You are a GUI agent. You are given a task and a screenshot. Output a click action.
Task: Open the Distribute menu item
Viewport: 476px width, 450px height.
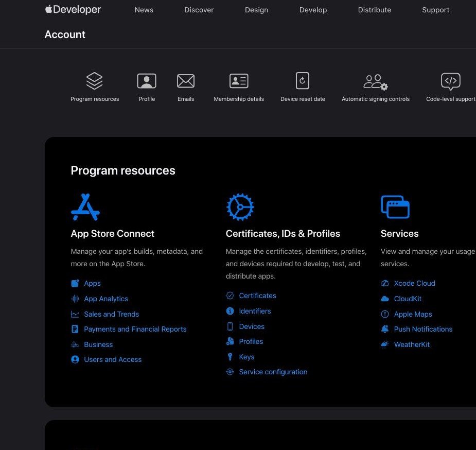pyautogui.click(x=374, y=10)
